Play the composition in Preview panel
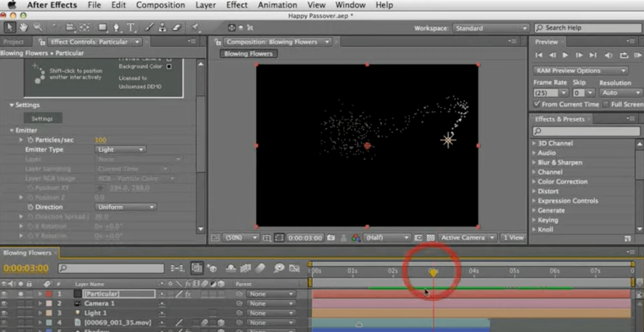644x332 pixels. (566, 55)
